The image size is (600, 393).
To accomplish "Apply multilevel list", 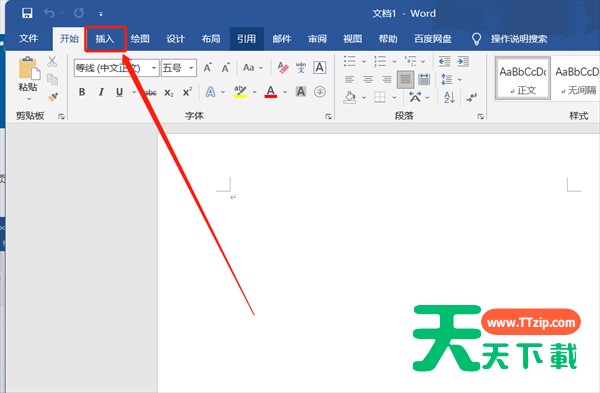I will (x=411, y=61).
